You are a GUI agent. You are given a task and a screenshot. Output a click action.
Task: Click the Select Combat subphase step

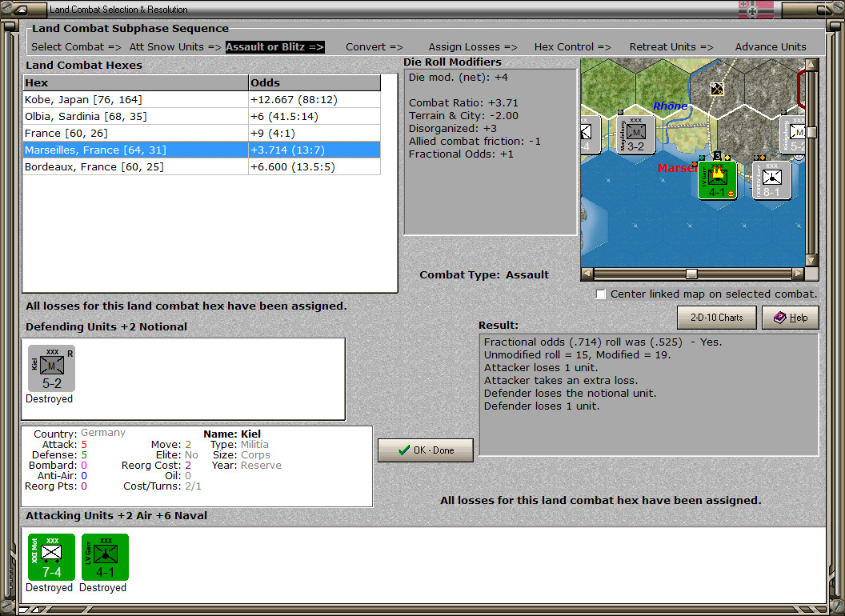coord(76,47)
